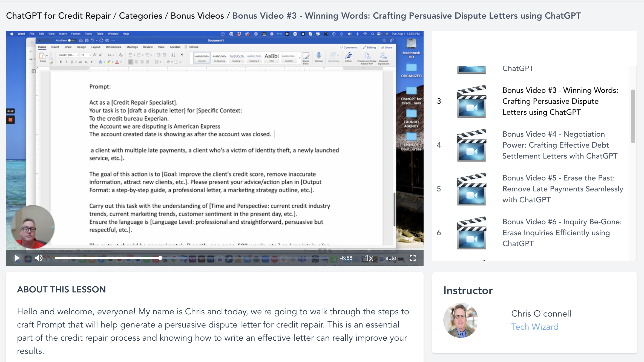Viewport: 644px width, 362px height.
Task: Select the Heading 1 style in gallery
Action: click(x=237, y=58)
